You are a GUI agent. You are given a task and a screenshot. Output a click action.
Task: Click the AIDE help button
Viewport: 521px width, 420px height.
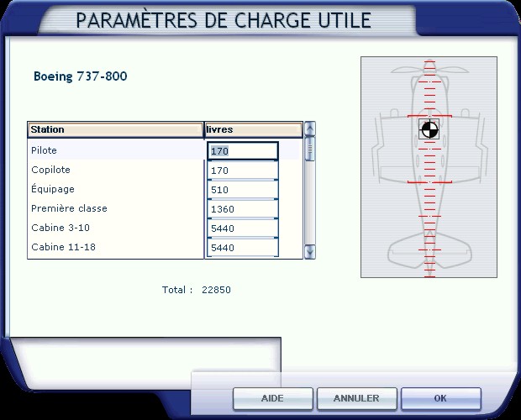click(272, 398)
